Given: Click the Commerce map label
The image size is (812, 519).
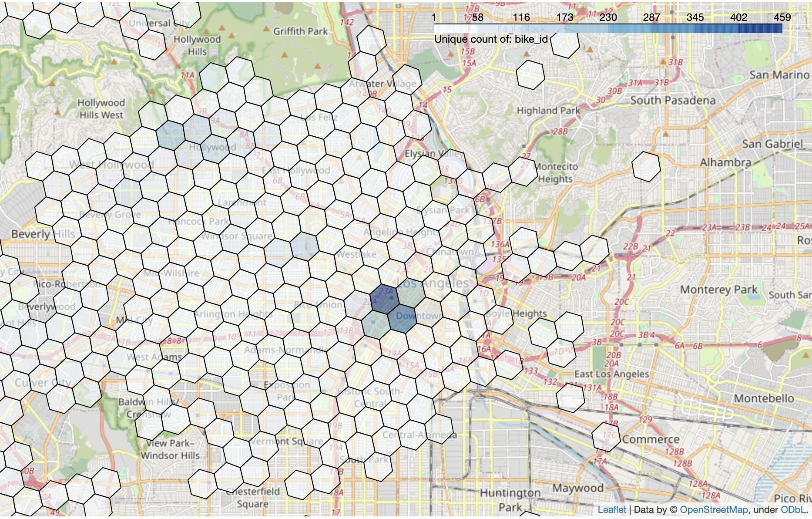Looking at the screenshot, I should click(651, 439).
